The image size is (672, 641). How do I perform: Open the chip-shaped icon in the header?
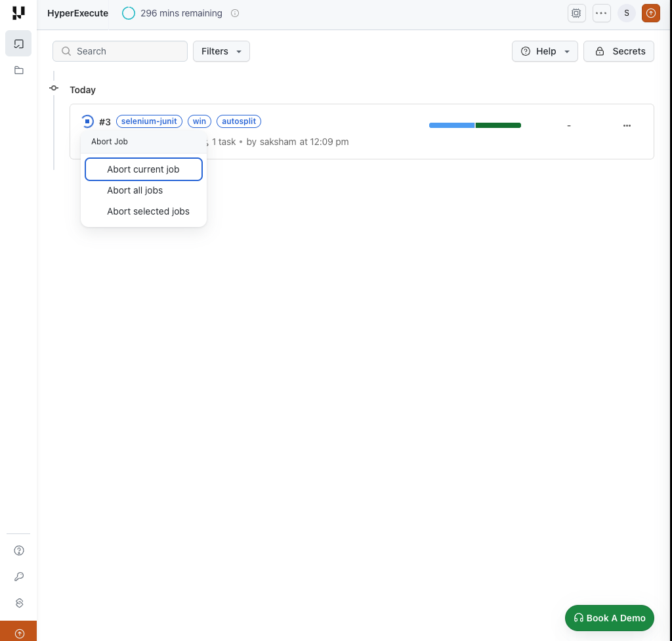pyautogui.click(x=576, y=13)
